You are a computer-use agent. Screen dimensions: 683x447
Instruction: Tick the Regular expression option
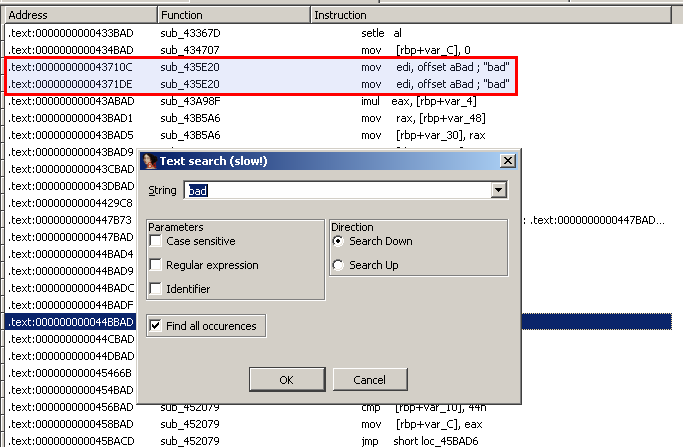point(156,265)
